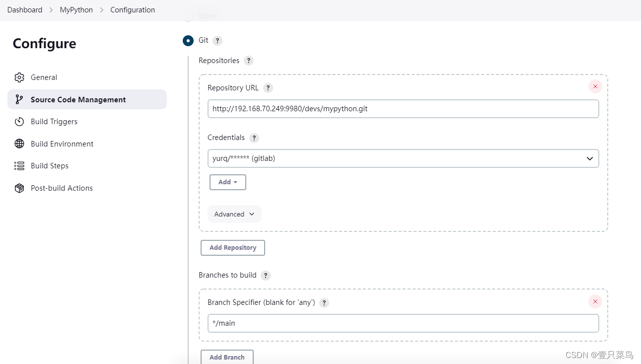Click the Build Steps list icon

point(19,166)
